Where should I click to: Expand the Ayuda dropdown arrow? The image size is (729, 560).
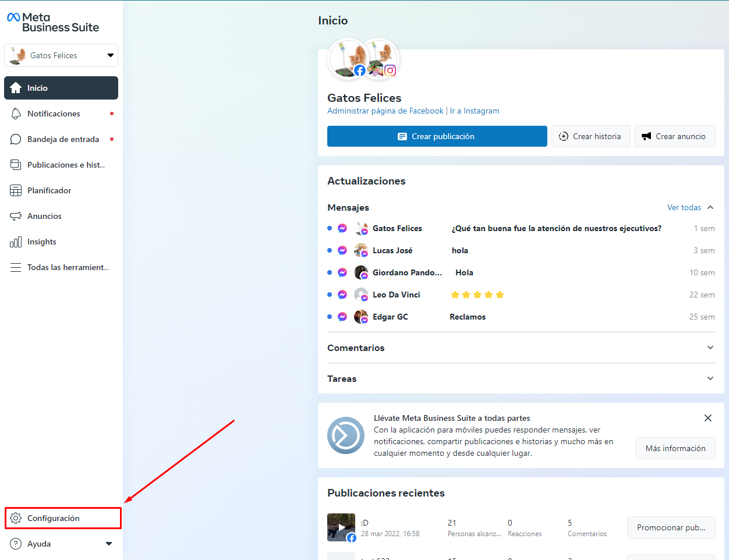coord(109,544)
